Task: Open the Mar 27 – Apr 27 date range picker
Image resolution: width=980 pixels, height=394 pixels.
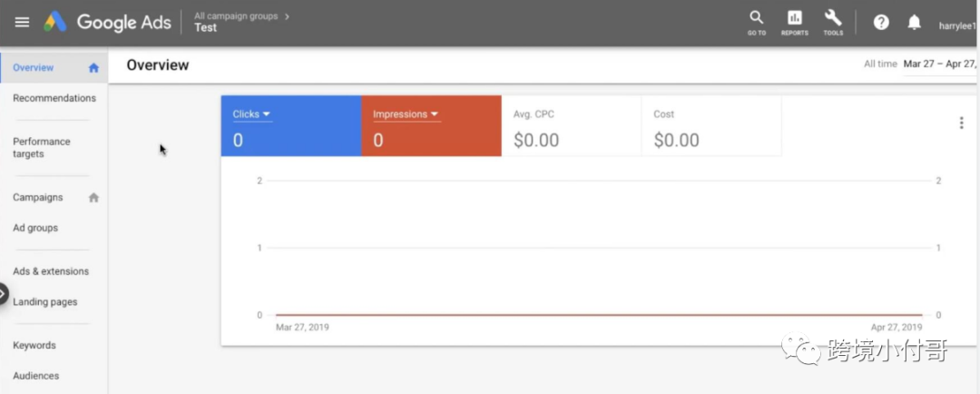Action: click(941, 64)
